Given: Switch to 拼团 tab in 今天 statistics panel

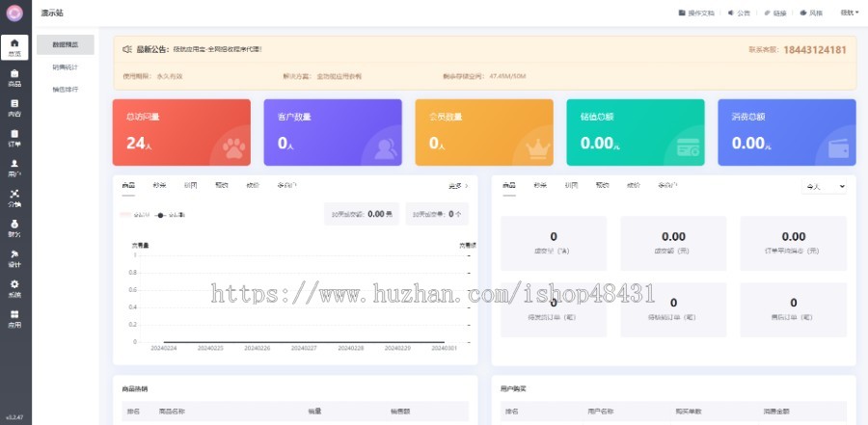Looking at the screenshot, I should click(x=571, y=185).
